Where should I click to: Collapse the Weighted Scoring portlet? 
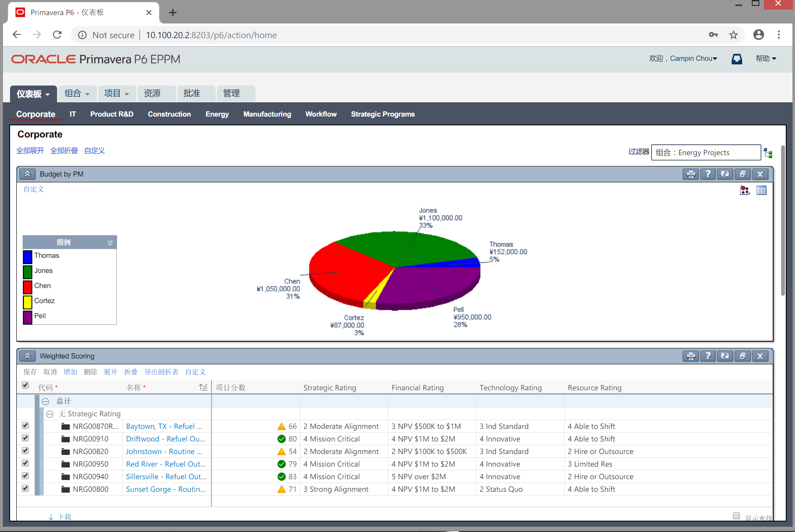tap(27, 356)
